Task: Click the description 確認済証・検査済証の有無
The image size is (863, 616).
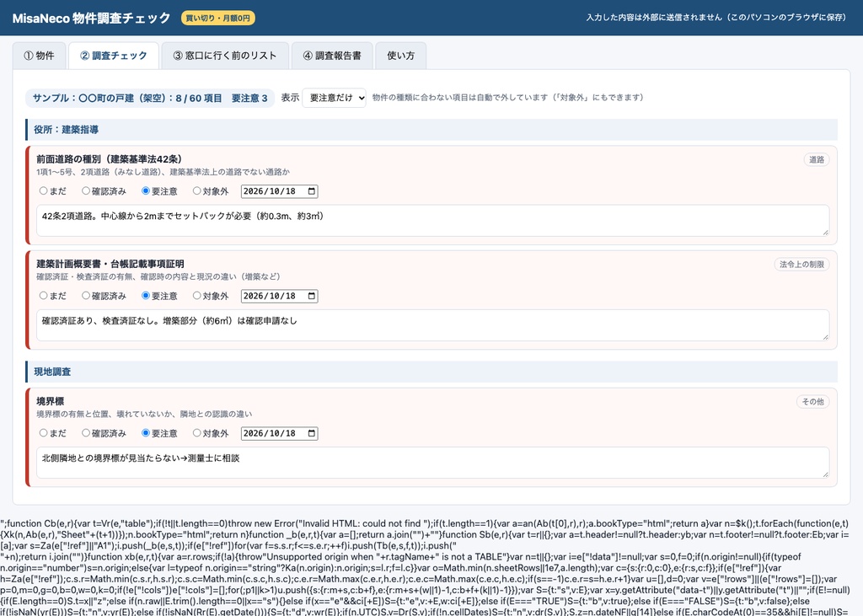Action: tap(158, 276)
